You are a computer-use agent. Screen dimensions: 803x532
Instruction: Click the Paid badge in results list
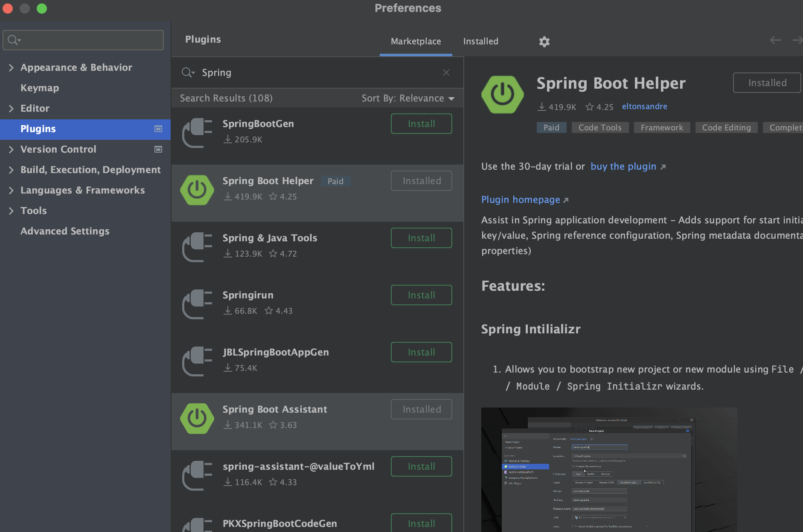335,181
